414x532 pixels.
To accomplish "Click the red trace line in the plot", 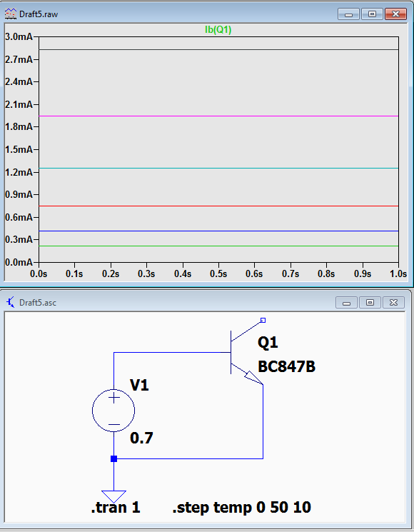I will coord(218,206).
